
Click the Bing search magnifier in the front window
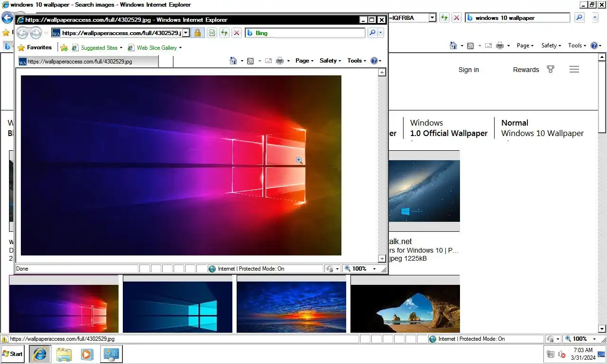(372, 33)
